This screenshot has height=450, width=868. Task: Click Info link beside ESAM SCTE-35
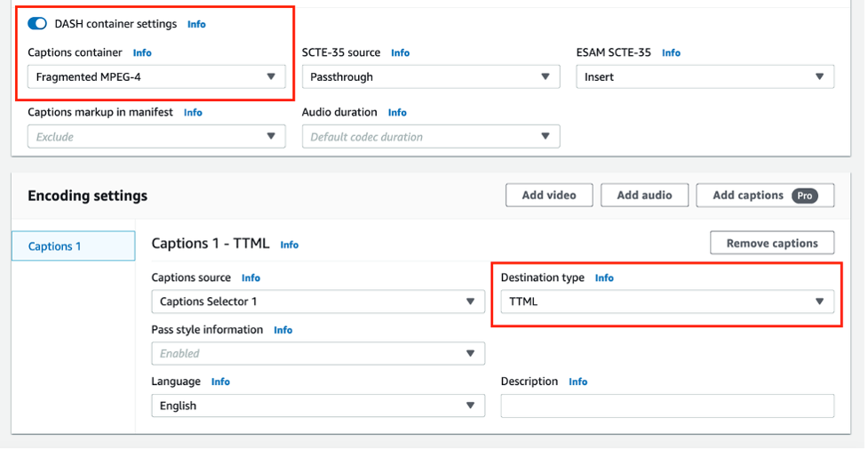coord(671,52)
